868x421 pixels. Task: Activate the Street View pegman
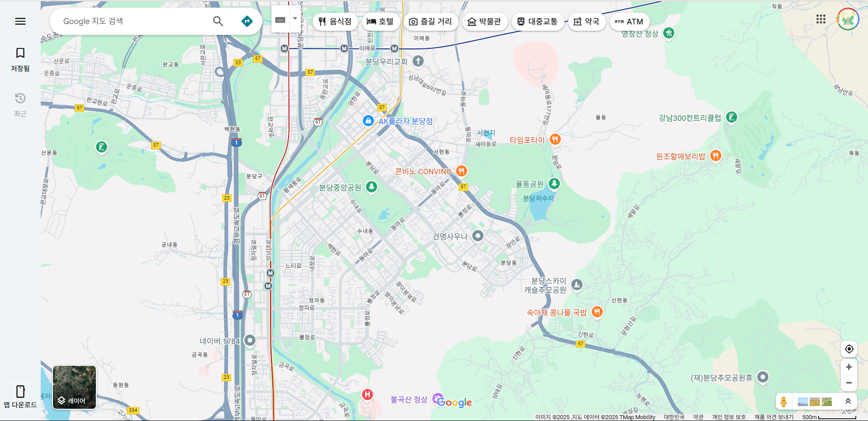(783, 402)
